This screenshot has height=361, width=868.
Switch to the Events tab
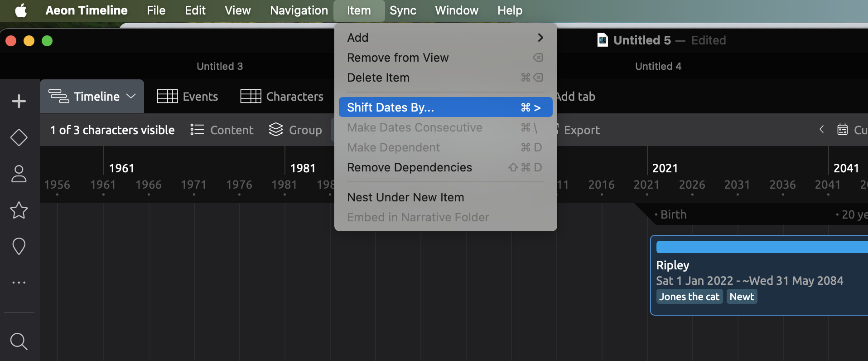click(188, 97)
